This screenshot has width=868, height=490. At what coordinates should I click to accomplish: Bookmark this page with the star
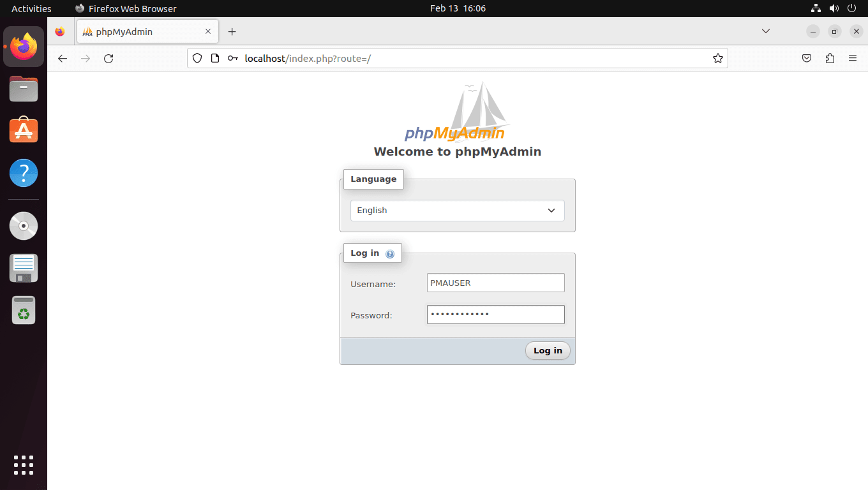point(717,58)
